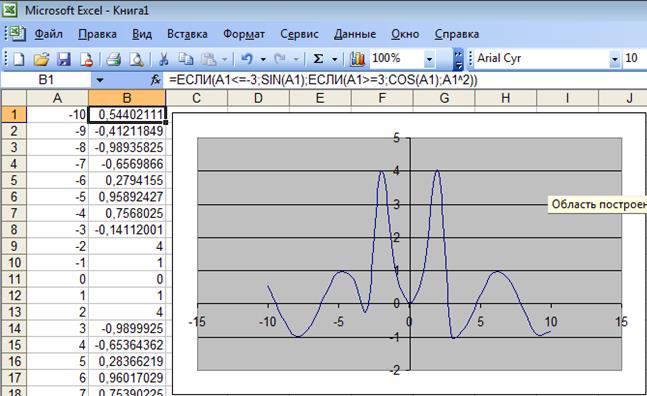Open the Arial Cyr font dropdown
The image size is (647, 396).
(x=615, y=59)
